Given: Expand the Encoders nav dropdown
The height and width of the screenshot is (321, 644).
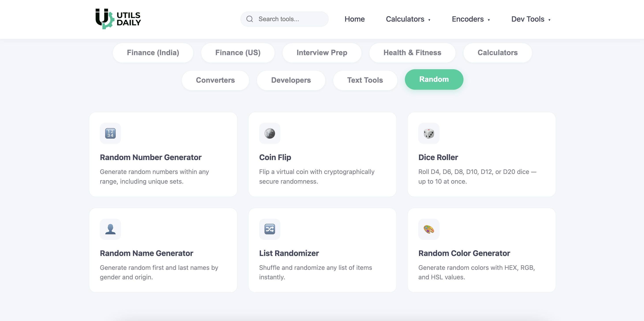Looking at the screenshot, I should pos(471,19).
